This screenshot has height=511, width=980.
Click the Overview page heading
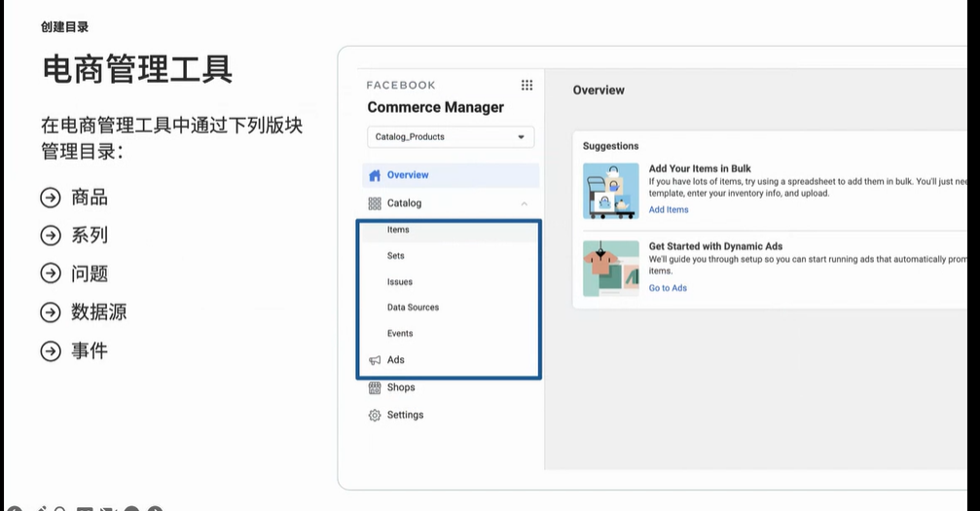coord(599,91)
